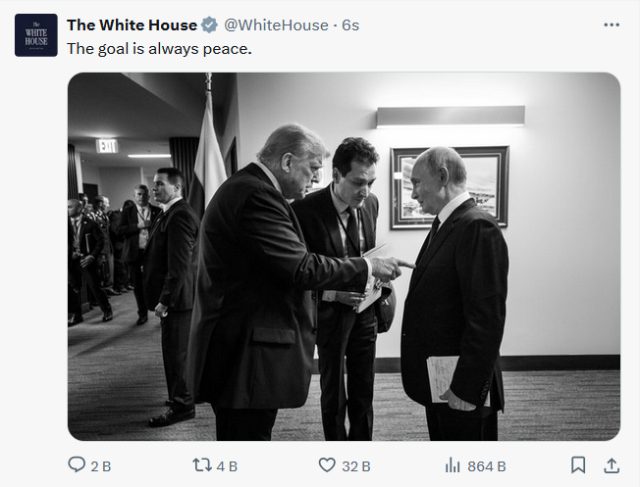Share the post via the upload arrow icon
Image resolution: width=640 pixels, height=487 pixels.
coord(611,465)
